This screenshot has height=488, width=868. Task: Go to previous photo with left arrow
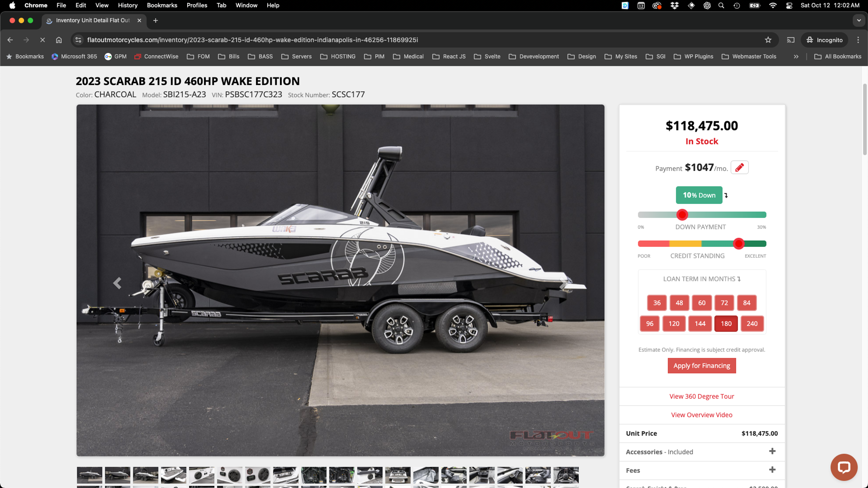[x=117, y=283]
